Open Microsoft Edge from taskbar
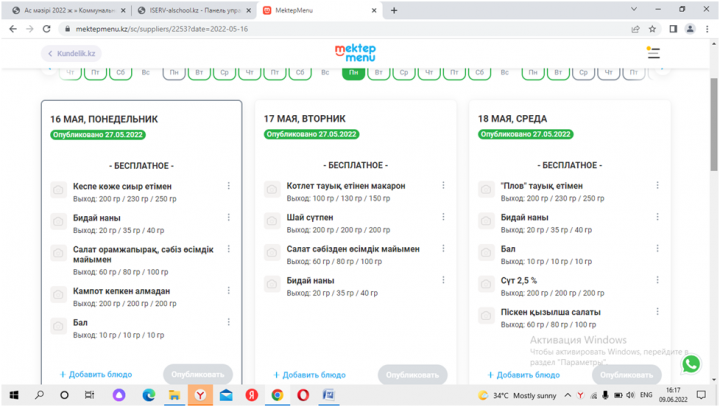The image size is (720, 407). click(148, 395)
